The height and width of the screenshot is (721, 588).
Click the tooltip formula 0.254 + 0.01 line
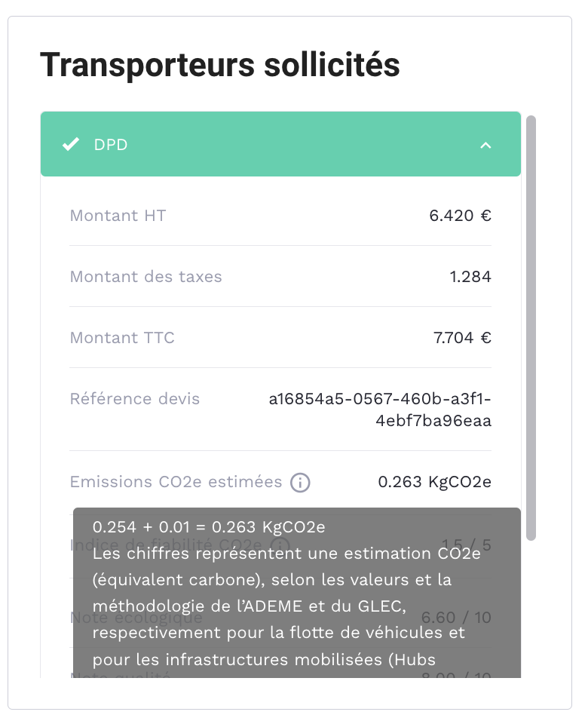209,527
